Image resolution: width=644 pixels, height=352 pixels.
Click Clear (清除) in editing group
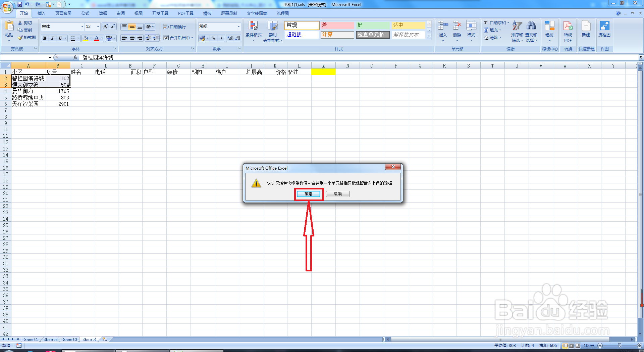492,38
